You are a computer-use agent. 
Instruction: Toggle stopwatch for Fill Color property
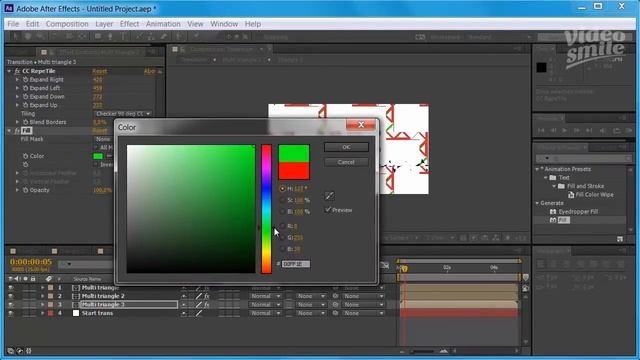pyautogui.click(x=25, y=156)
